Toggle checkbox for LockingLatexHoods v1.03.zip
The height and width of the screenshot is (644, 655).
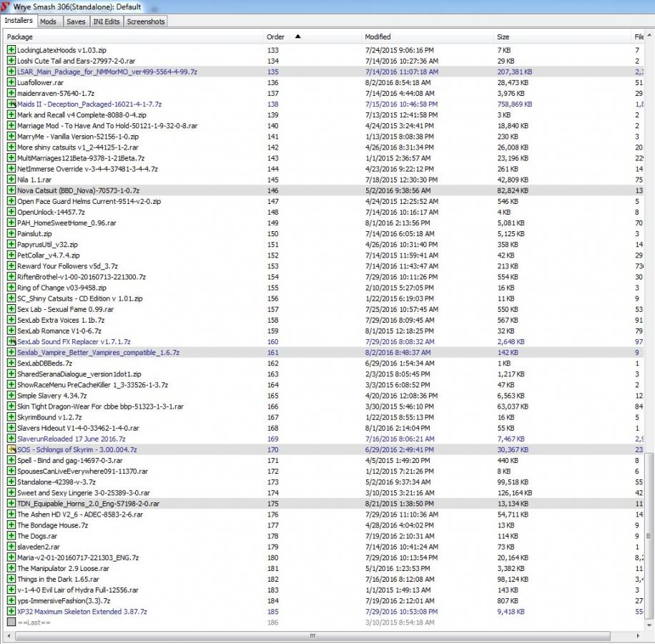[11, 50]
